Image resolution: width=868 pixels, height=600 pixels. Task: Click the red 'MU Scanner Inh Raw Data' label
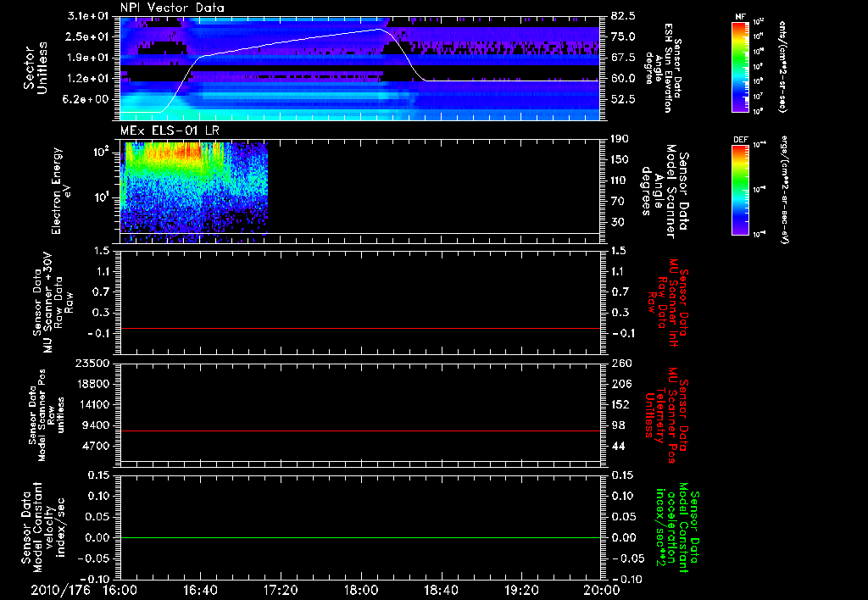coord(668,303)
